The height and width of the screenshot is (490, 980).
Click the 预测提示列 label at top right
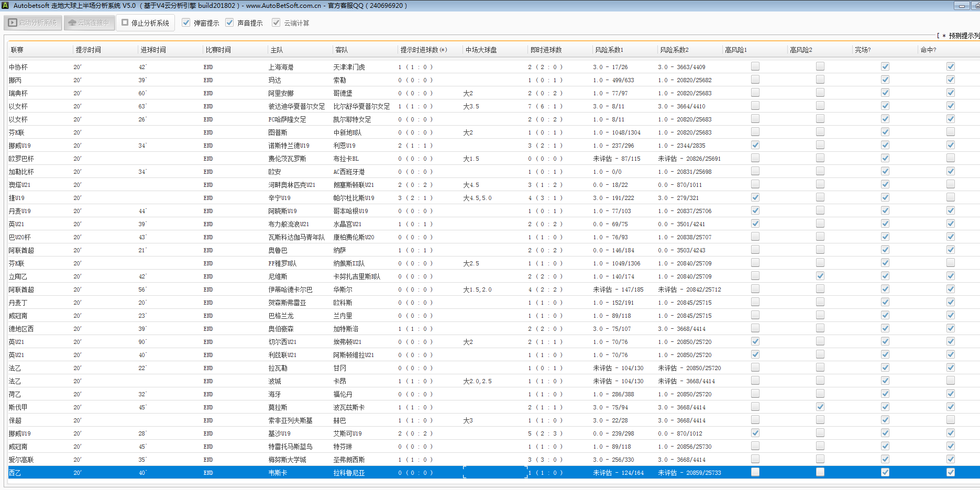tap(964, 36)
